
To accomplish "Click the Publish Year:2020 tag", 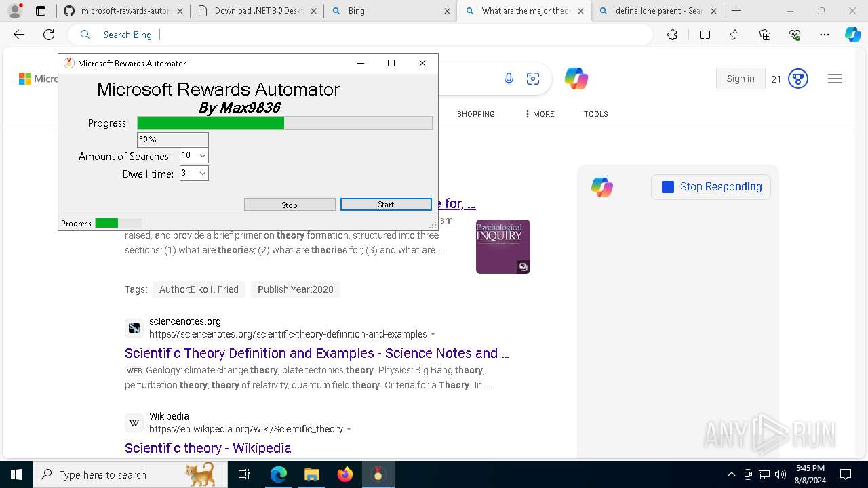I will (x=296, y=289).
